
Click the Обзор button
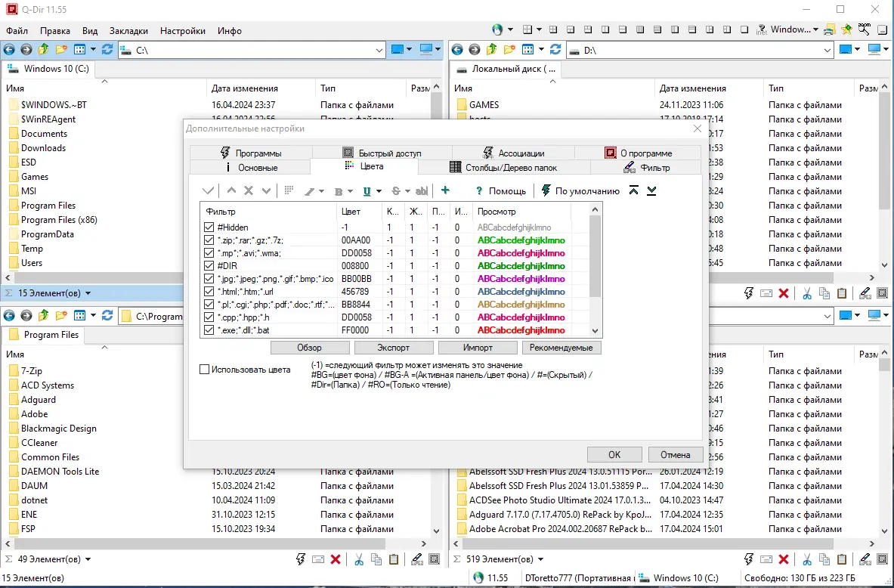[x=310, y=348]
